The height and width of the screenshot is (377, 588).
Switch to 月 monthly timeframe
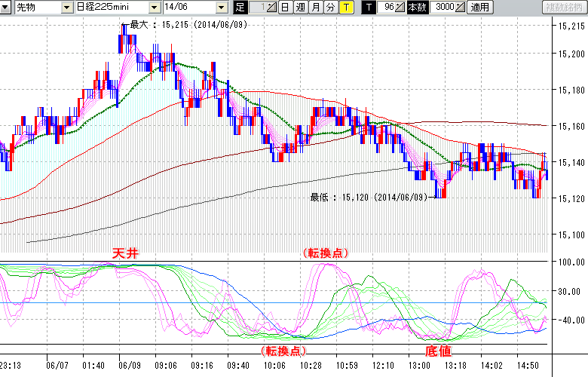[x=315, y=8]
